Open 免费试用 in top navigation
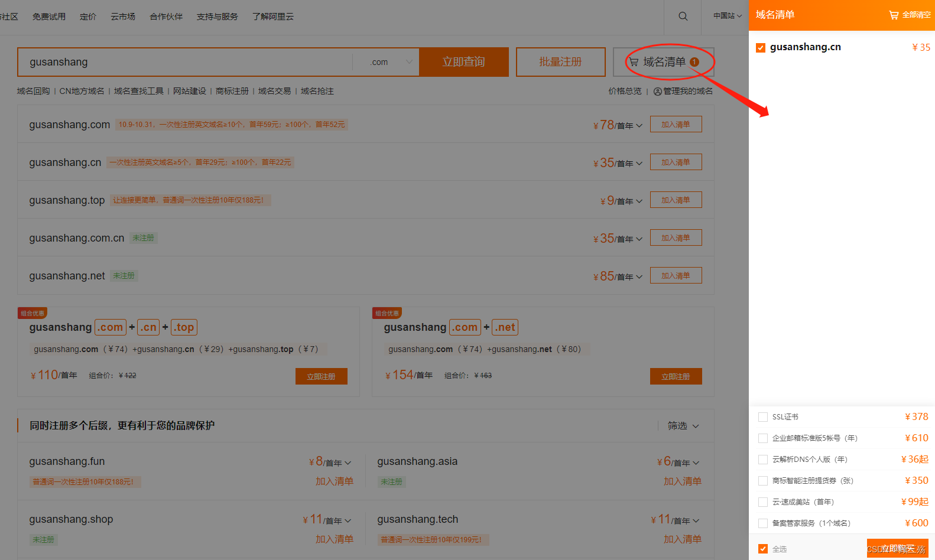The image size is (935, 560). point(49,17)
